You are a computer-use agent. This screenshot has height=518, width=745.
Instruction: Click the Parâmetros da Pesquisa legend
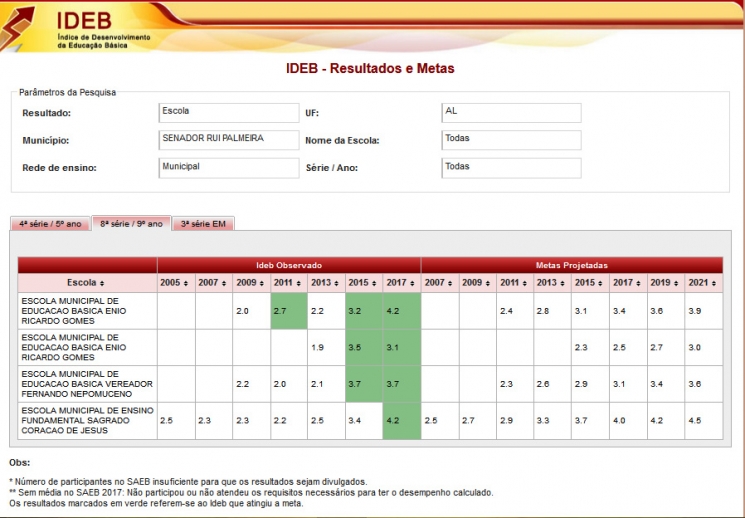coord(67,93)
